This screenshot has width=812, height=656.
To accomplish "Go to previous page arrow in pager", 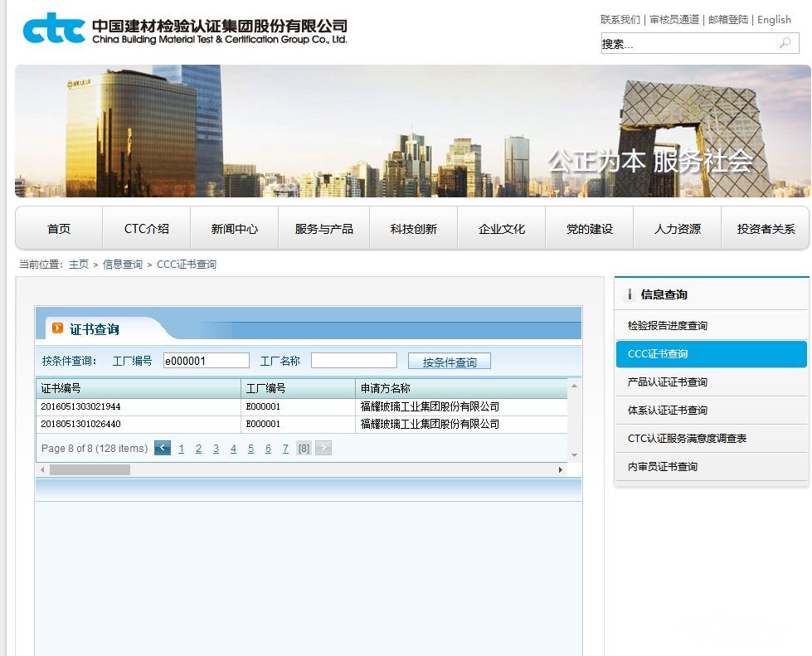I will (x=163, y=449).
